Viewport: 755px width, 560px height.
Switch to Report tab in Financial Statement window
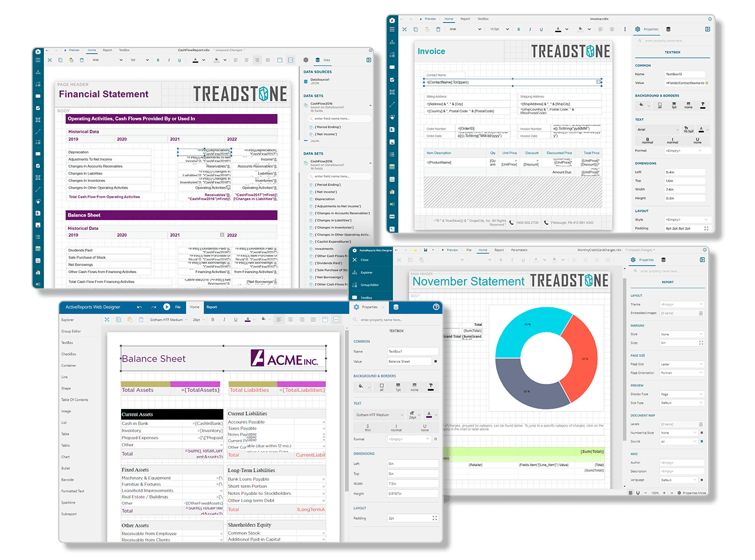click(108, 50)
